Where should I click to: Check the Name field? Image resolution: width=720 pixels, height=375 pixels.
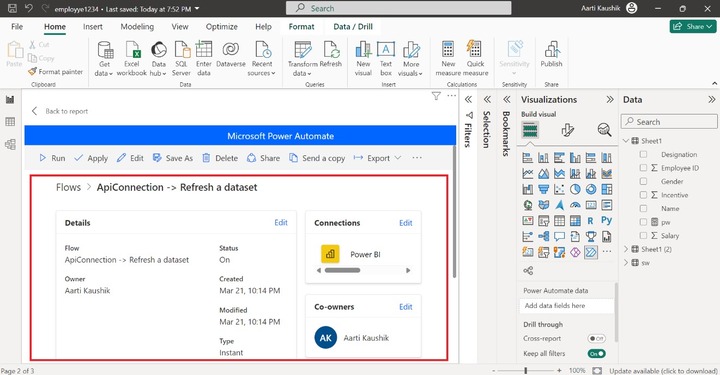pyautogui.click(x=643, y=208)
